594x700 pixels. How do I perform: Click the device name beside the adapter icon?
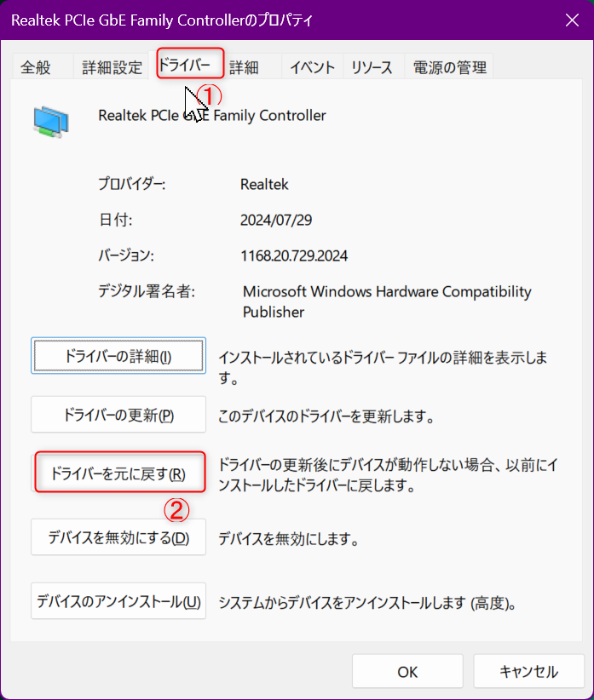(x=212, y=116)
